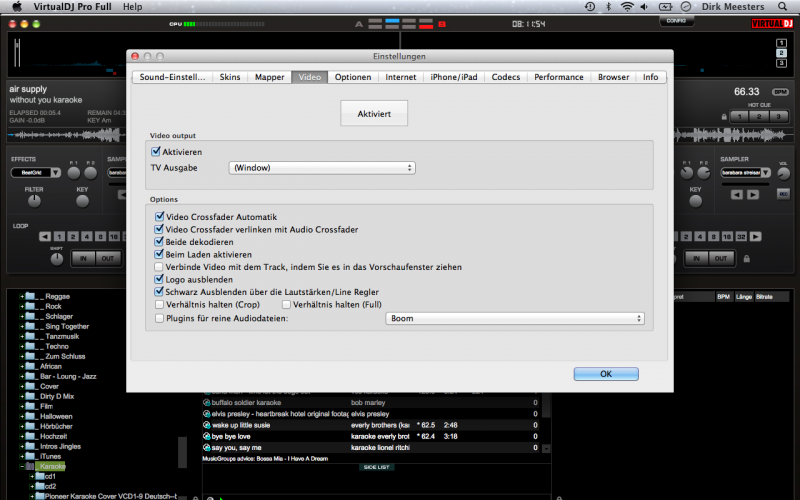
Task: Collapse the Karaoke folder
Action: click(x=22, y=466)
